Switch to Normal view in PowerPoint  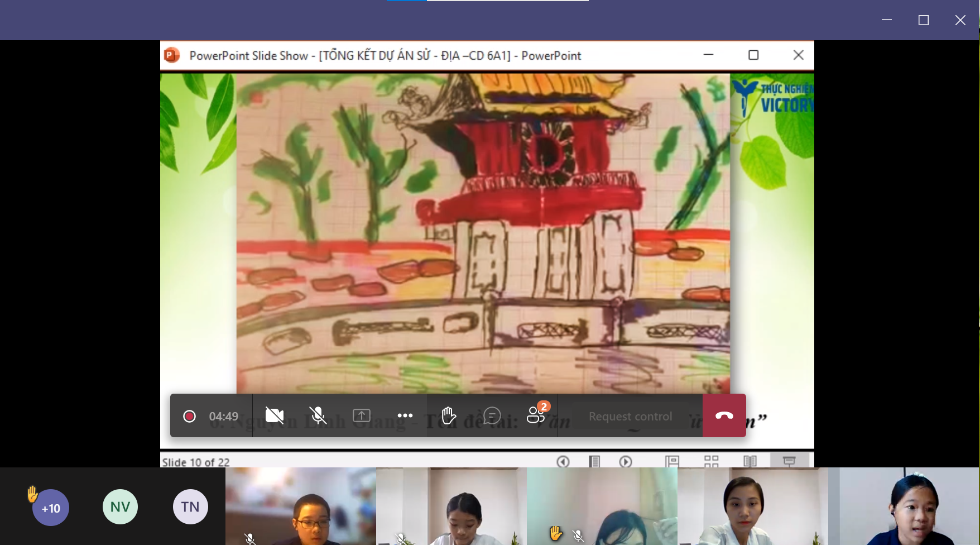[672, 461]
